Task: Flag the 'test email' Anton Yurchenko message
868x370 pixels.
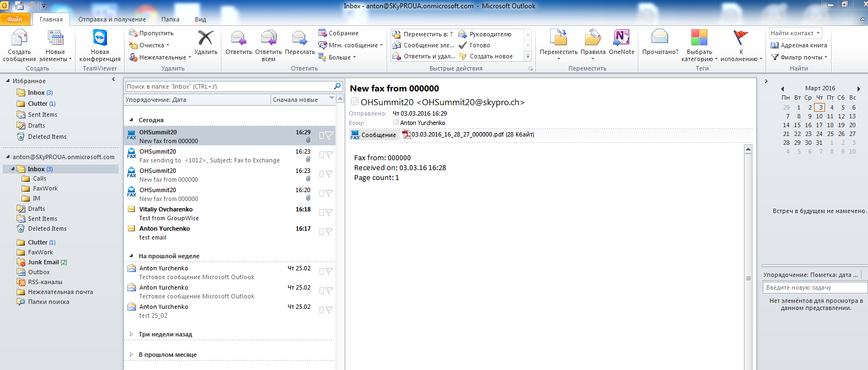Action: [329, 232]
